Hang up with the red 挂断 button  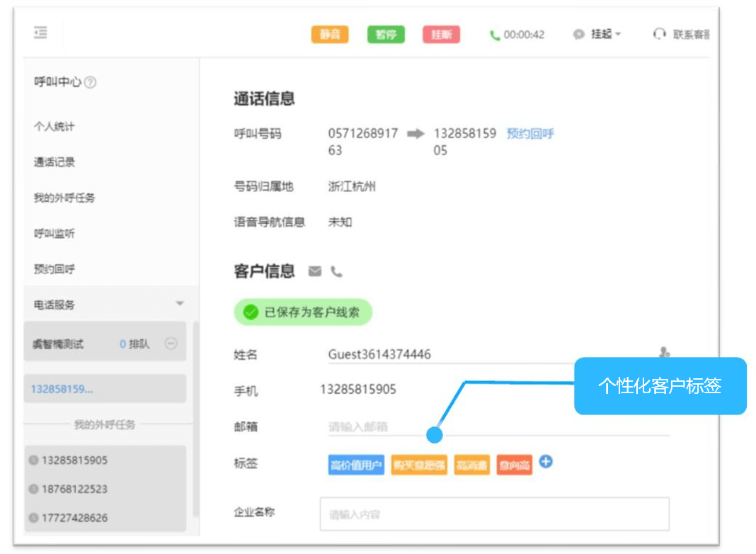pos(441,34)
